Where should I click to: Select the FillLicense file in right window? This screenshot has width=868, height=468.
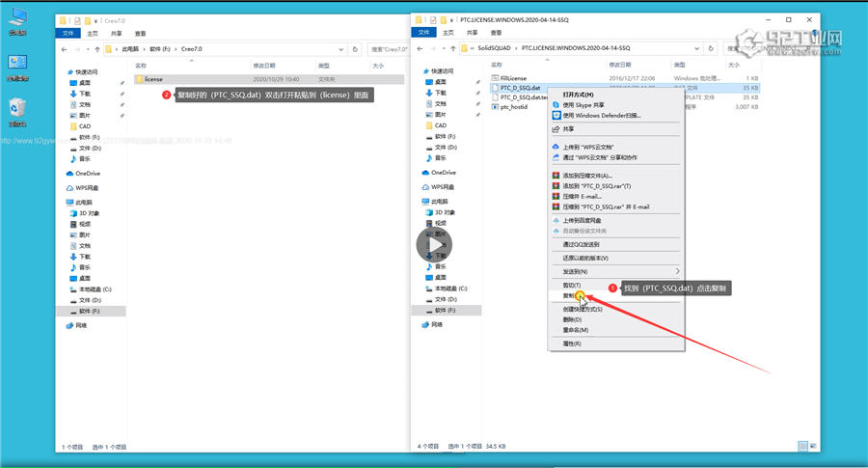pos(513,78)
